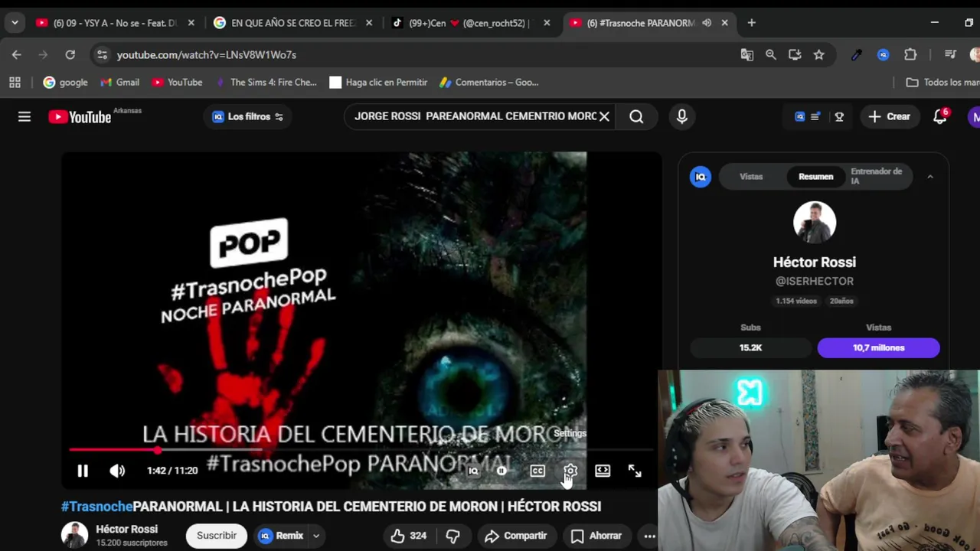Start voice search with microphone
Viewport: 980px width, 551px height.
click(681, 116)
